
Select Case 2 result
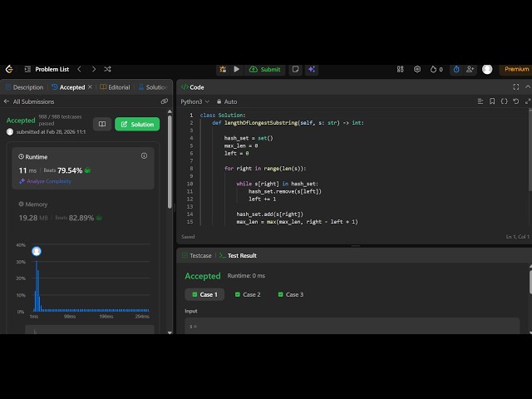(x=248, y=294)
